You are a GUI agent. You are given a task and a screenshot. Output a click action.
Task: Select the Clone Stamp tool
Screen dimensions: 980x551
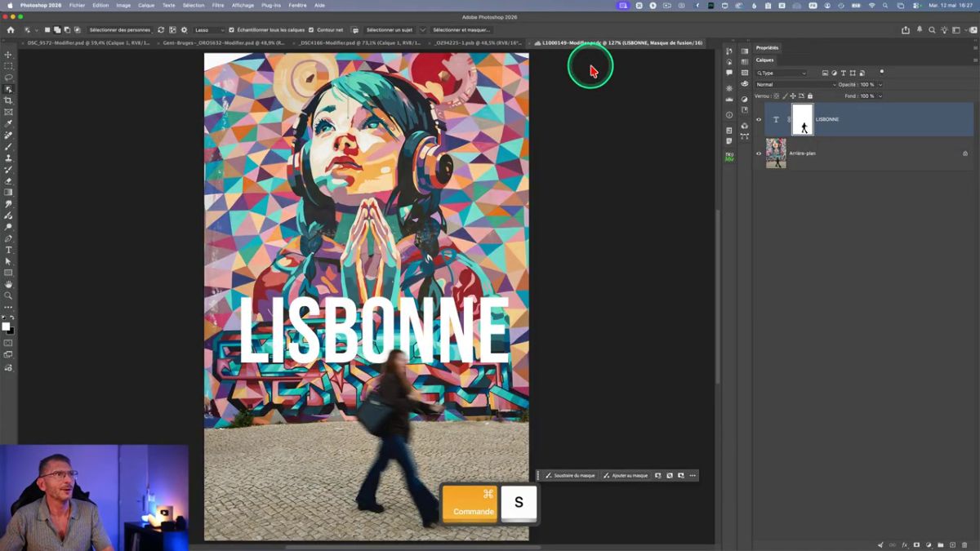[x=8, y=158]
